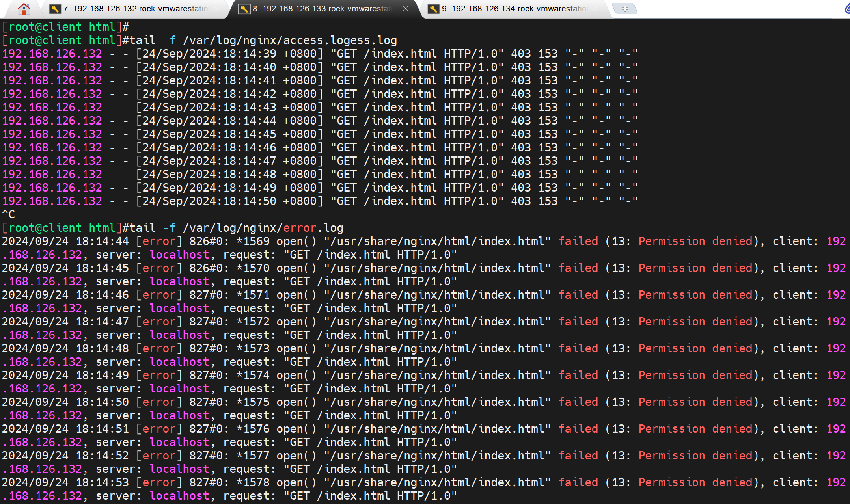
Task: Click key icon on 192.168.126.134 tab
Action: point(433,9)
